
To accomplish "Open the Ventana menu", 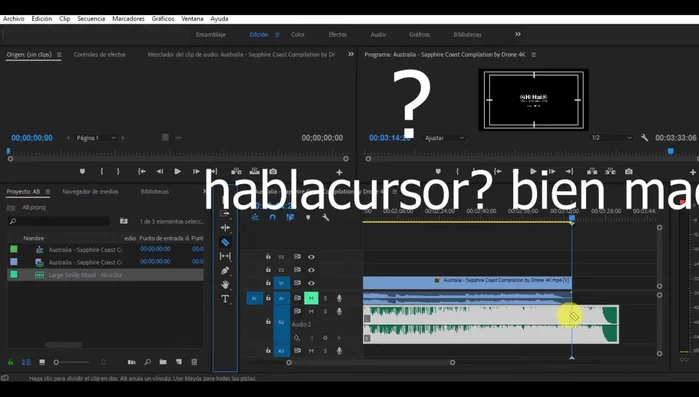I will (192, 19).
